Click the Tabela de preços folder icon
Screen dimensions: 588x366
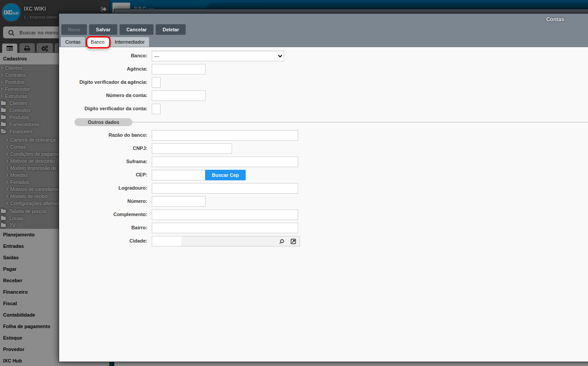(4, 211)
